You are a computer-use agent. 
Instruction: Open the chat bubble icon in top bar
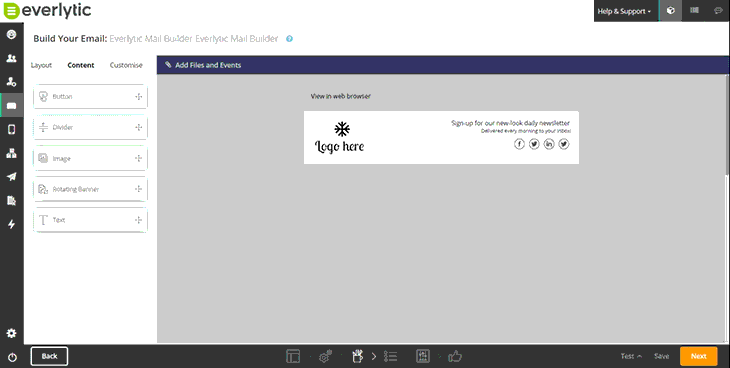click(x=718, y=11)
